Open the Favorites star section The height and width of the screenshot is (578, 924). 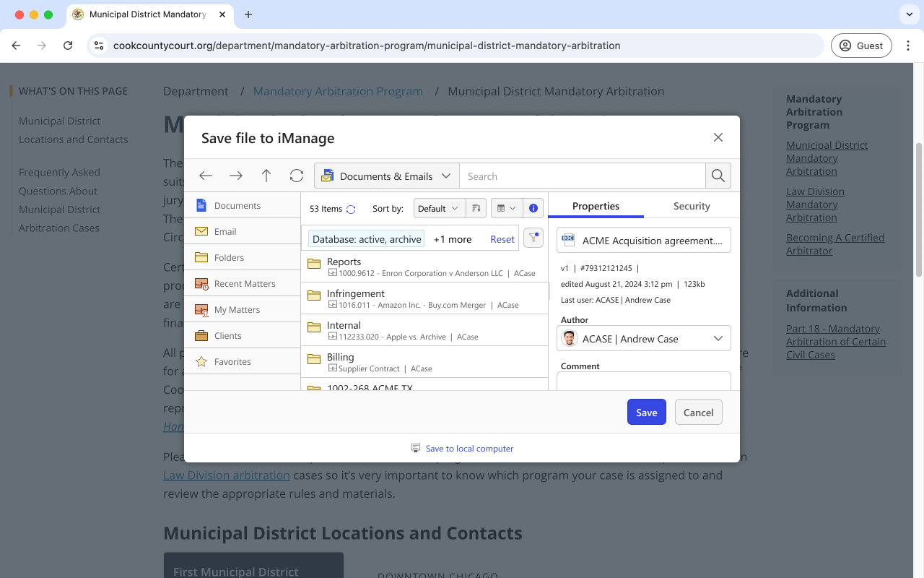[232, 361]
